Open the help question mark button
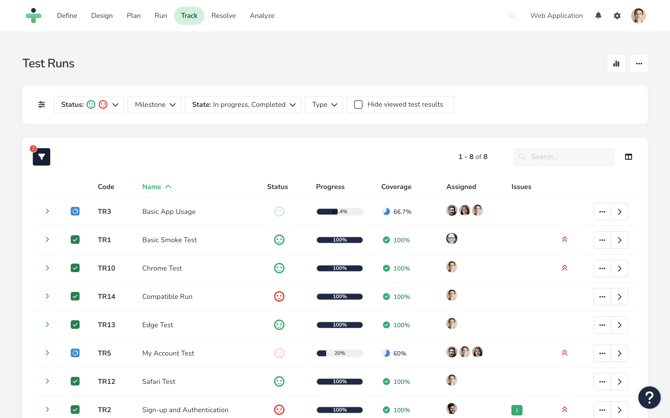This screenshot has height=418, width=670. tap(649, 397)
